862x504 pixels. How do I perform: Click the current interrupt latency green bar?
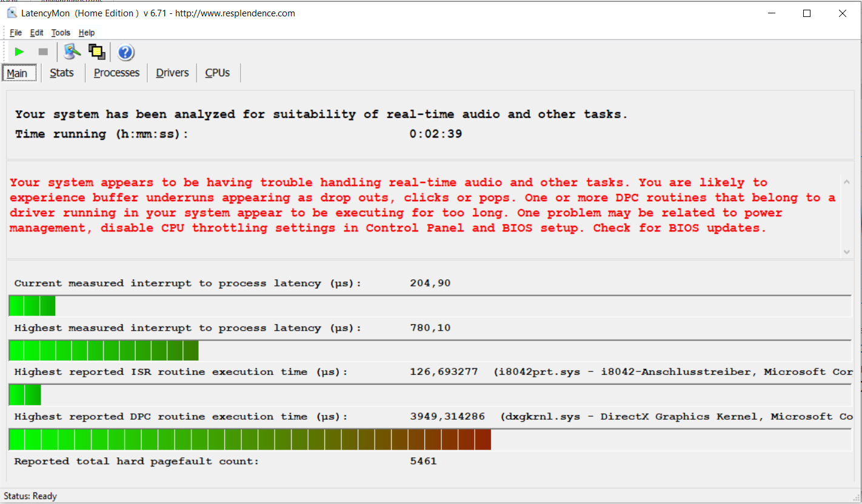[x=32, y=306]
